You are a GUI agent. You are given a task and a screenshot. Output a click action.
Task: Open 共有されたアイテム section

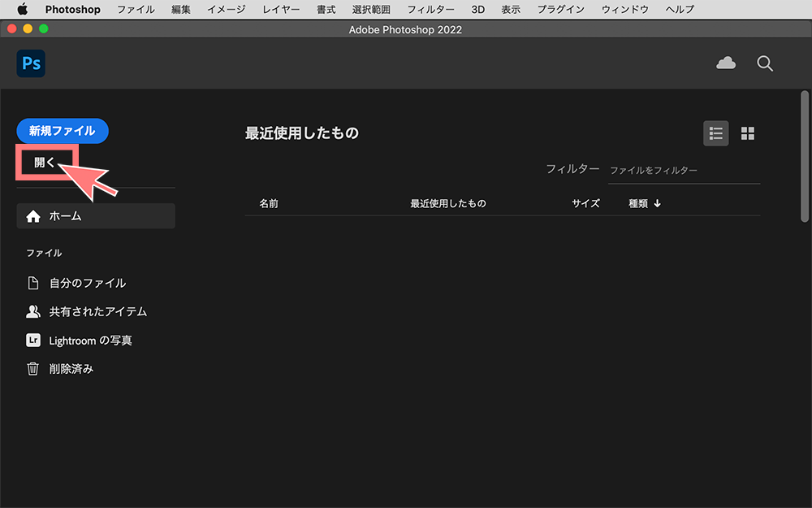(87, 311)
